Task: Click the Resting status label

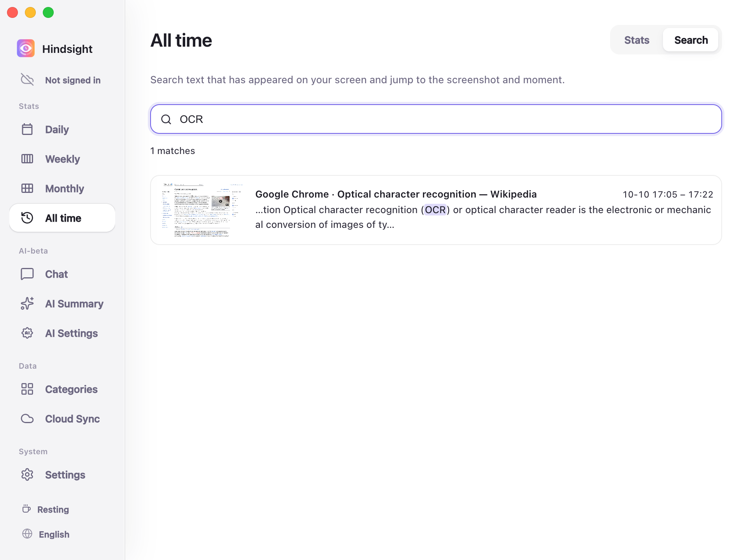Action: [53, 509]
